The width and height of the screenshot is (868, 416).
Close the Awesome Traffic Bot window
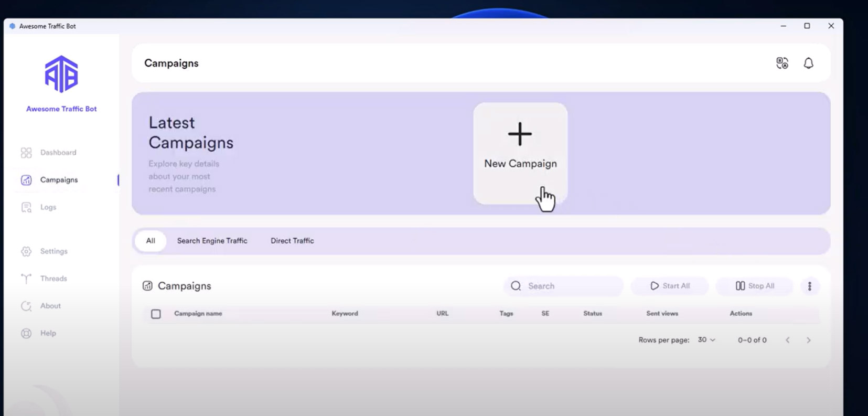click(831, 26)
